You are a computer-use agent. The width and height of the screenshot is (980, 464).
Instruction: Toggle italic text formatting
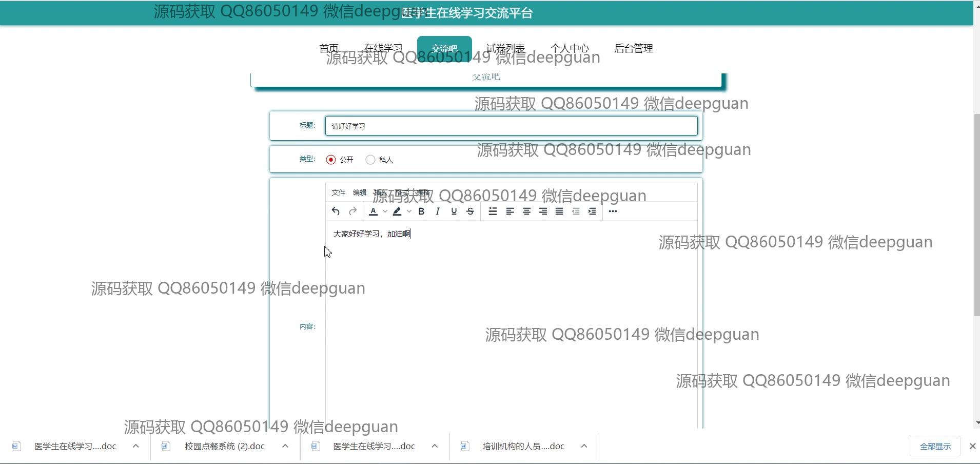438,211
